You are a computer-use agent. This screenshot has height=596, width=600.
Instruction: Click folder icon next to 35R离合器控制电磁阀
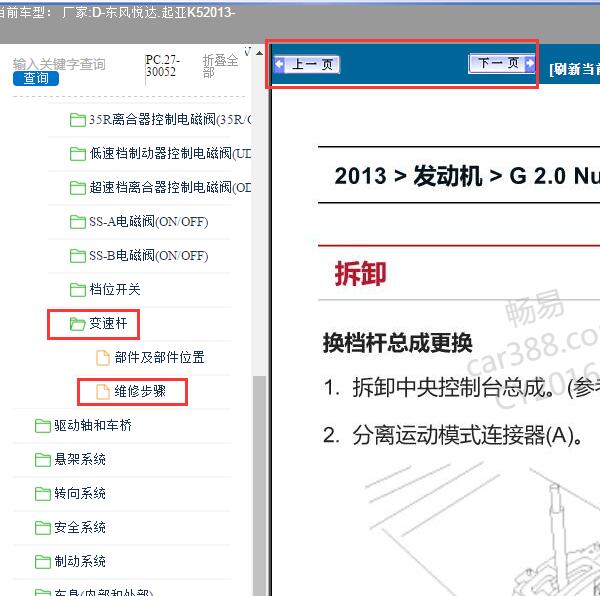78,120
